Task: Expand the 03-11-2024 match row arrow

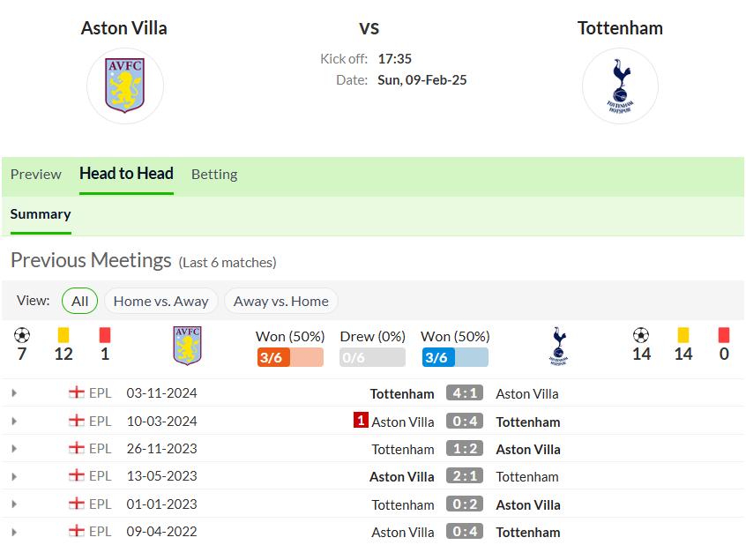Action: tap(14, 393)
